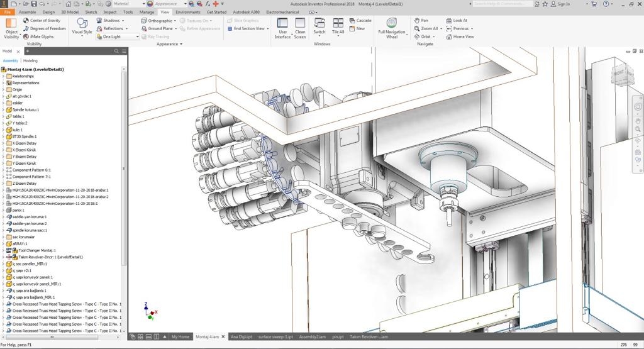Screen dimensions: 644x349
Task: Expand the Tool Changer Montaj:1 node
Action: [x=3, y=250]
